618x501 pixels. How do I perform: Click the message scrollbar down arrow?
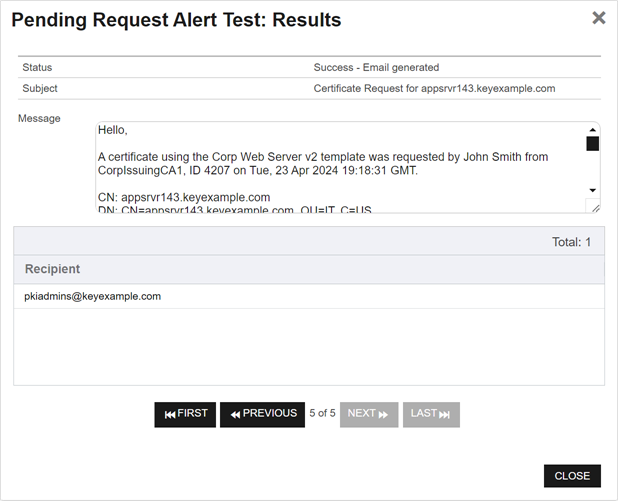[592, 190]
